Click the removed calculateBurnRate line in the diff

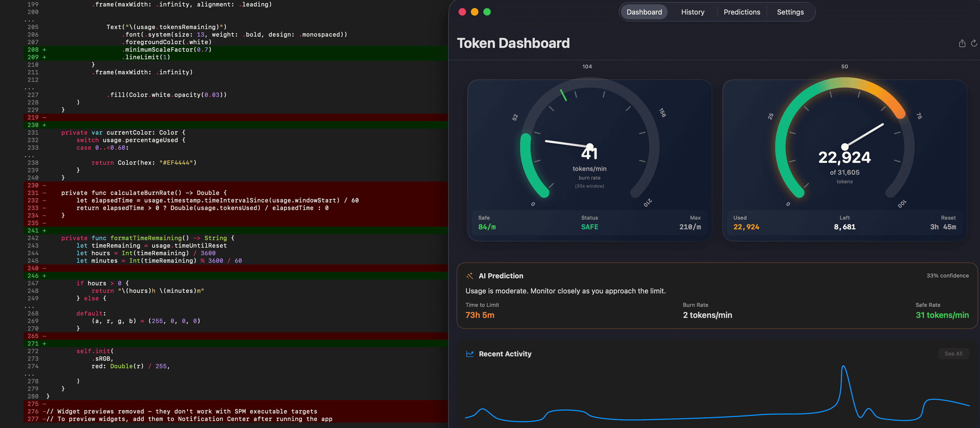tap(144, 192)
